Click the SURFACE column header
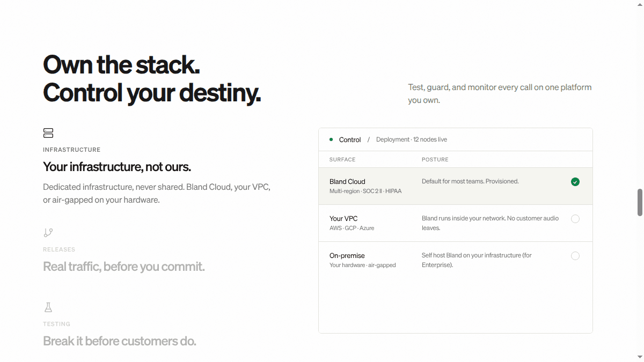 tap(342, 159)
